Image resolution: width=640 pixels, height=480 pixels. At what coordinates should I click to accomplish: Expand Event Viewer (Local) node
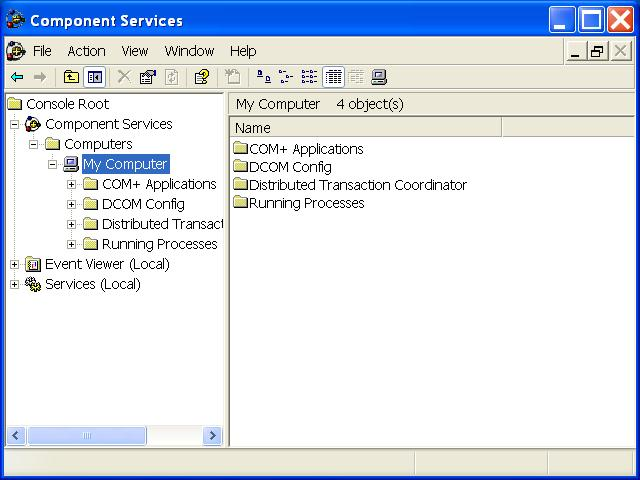coord(14,264)
